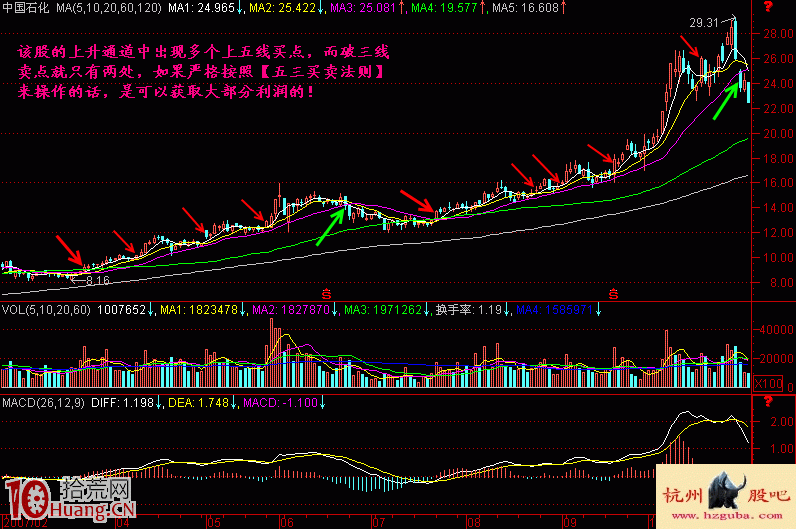Jump to the 08 month marker on the date axis
Viewport: 796px width, 529px height.
[474, 523]
